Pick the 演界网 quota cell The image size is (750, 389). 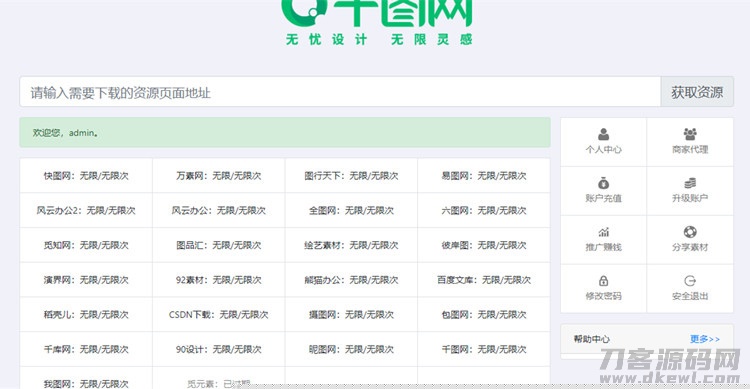pos(86,279)
